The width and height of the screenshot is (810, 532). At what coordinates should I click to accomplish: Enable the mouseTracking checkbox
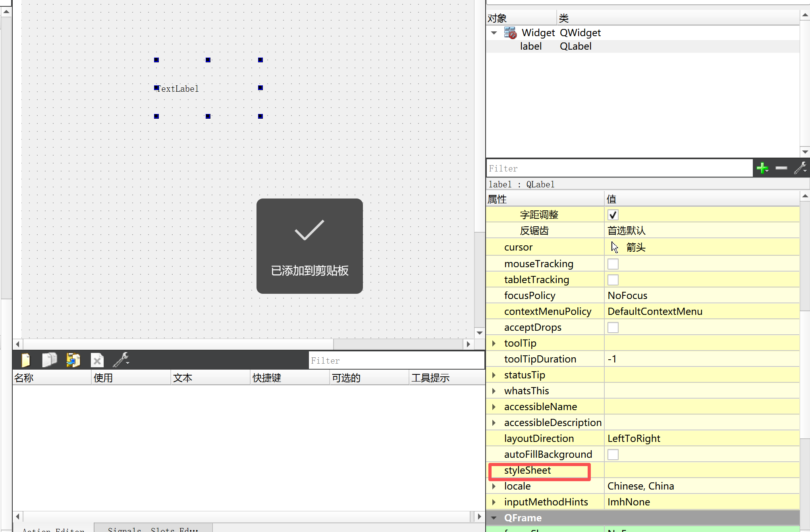click(x=613, y=264)
